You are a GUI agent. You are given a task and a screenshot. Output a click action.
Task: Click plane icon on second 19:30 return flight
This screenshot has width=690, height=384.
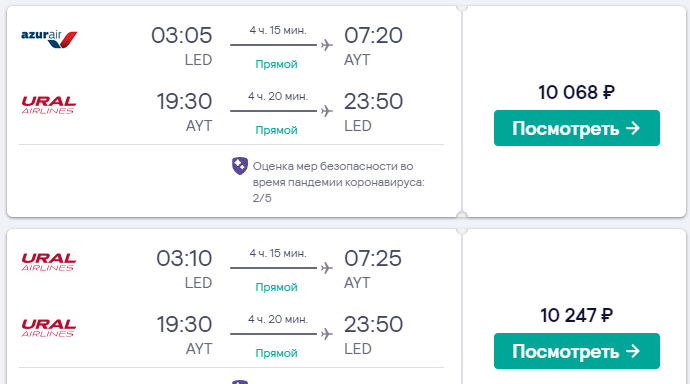(327, 334)
